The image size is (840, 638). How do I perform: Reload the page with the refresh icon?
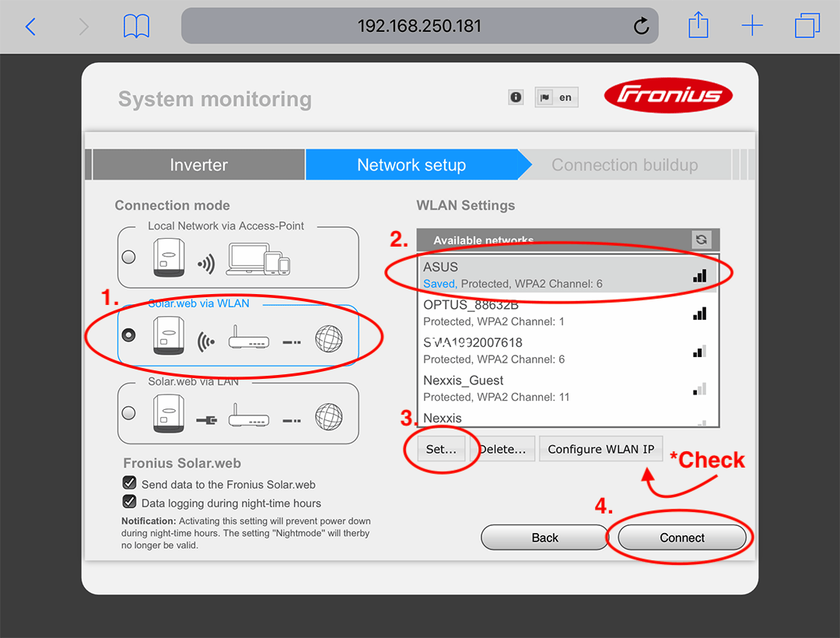pos(641,26)
